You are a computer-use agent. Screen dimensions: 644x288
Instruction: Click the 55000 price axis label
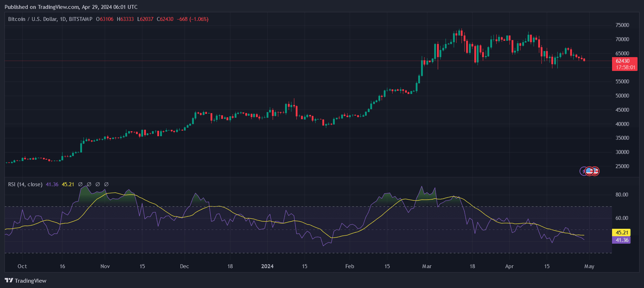[622, 82]
